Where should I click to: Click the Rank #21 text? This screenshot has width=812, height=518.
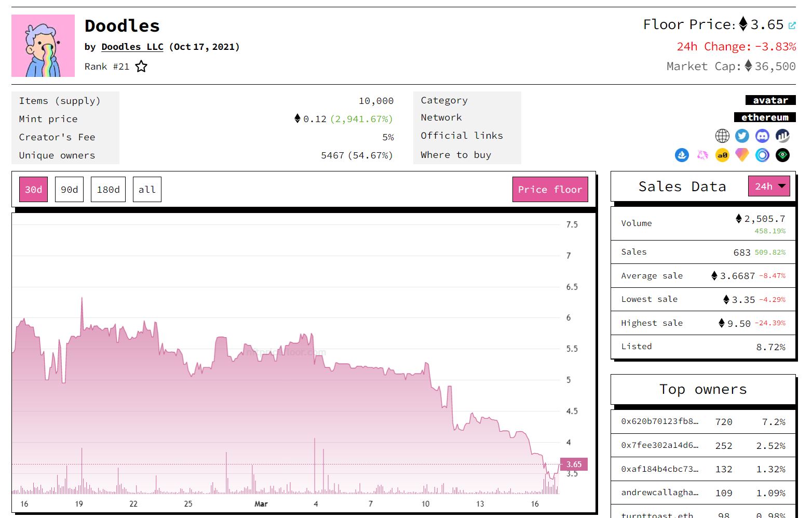click(x=107, y=67)
